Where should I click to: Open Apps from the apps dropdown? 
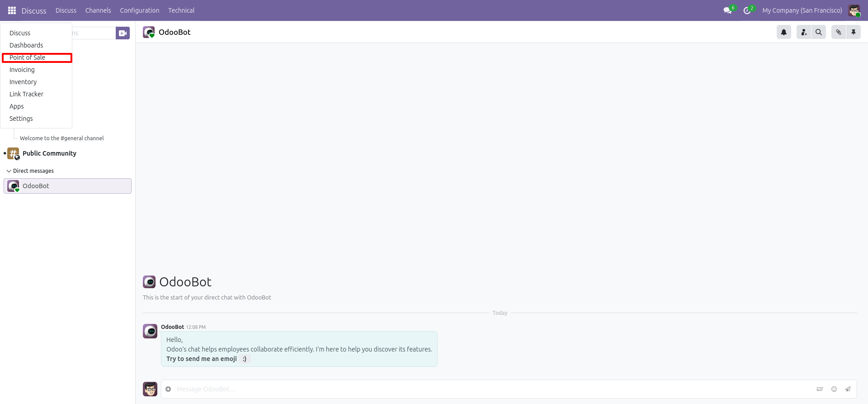(x=36, y=106)
